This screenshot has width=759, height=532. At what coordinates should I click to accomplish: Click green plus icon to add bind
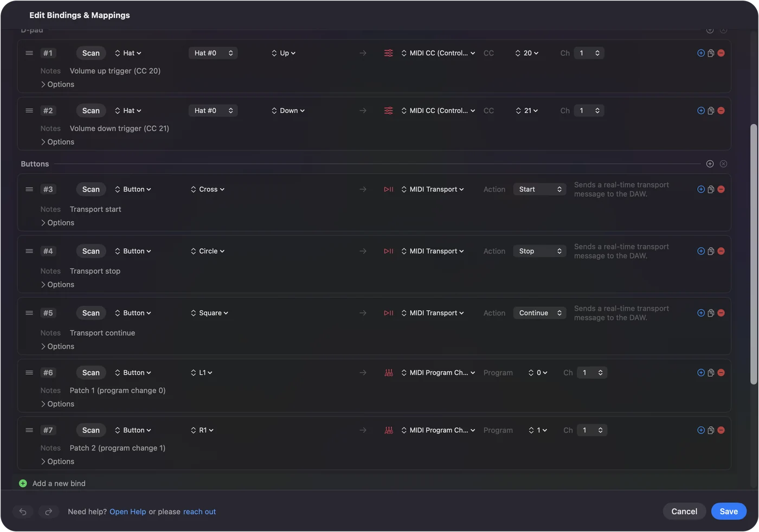tap(23, 483)
